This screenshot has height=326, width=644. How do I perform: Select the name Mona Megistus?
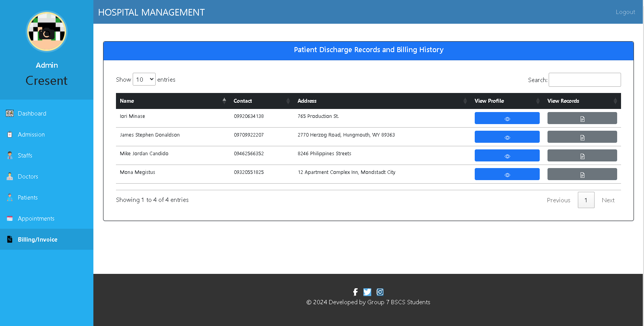137,172
